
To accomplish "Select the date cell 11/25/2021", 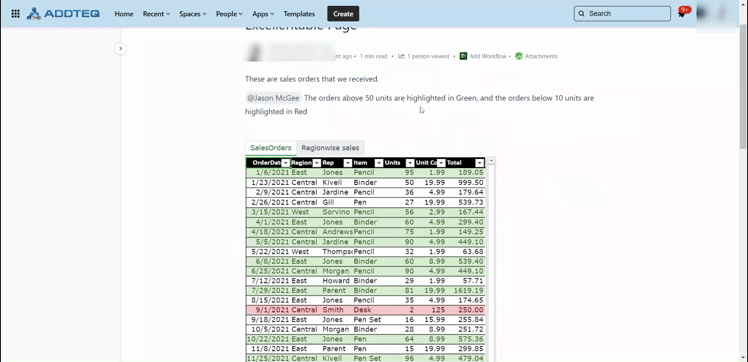I will pos(268,358).
